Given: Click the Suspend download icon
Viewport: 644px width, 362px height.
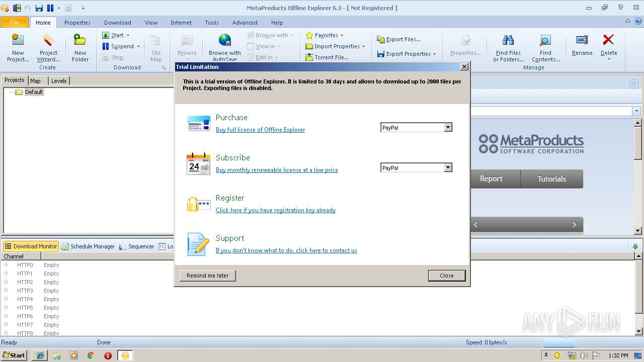Looking at the screenshot, I should [106, 46].
